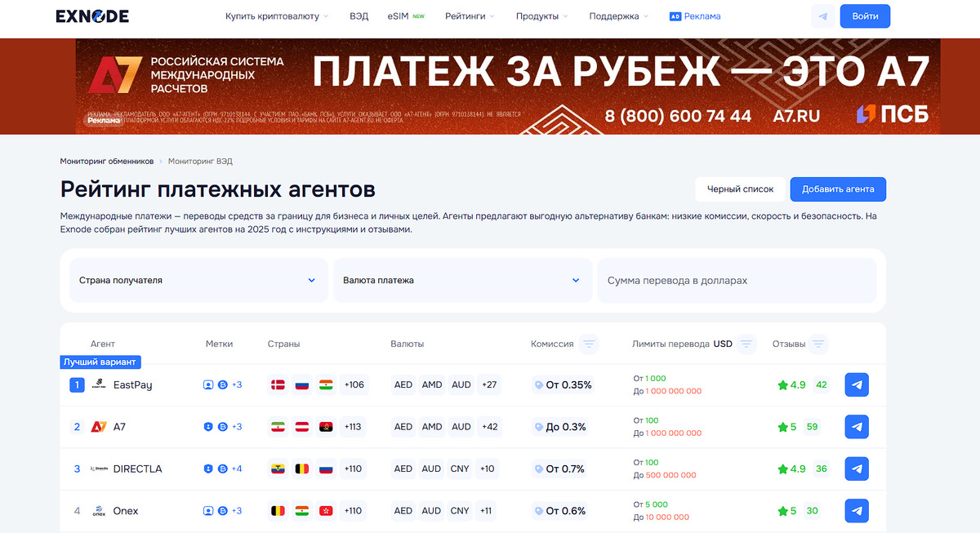Open the eSIM menu item
This screenshot has height=533, width=980.
[406, 16]
